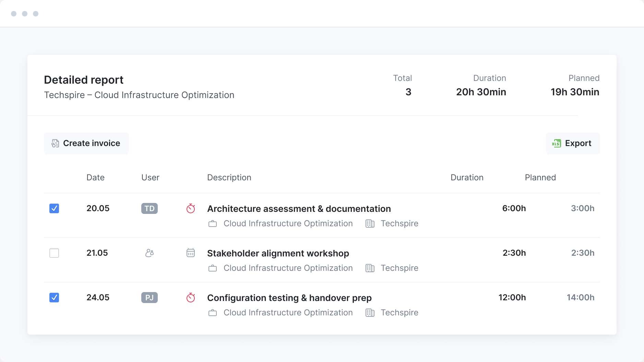
Task: Click the calendar icon on Stakeholder workshop row
Action: click(x=191, y=253)
